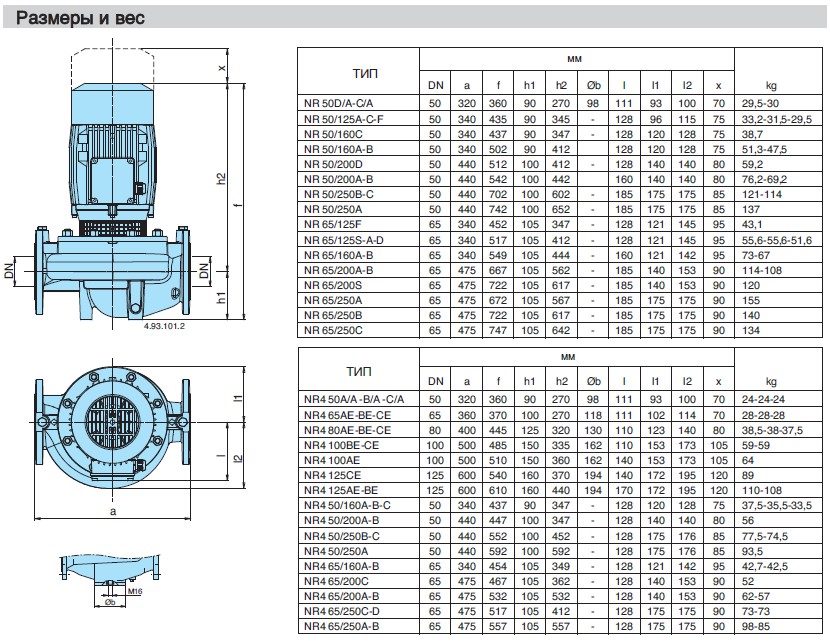Select row label "NR 65/125F"
Viewport: 830px width, 644px height.
[332, 224]
